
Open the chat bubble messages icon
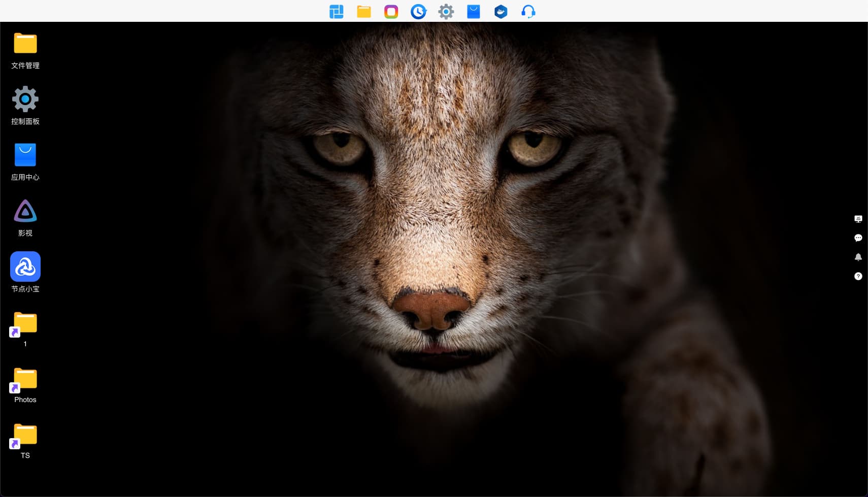point(858,238)
